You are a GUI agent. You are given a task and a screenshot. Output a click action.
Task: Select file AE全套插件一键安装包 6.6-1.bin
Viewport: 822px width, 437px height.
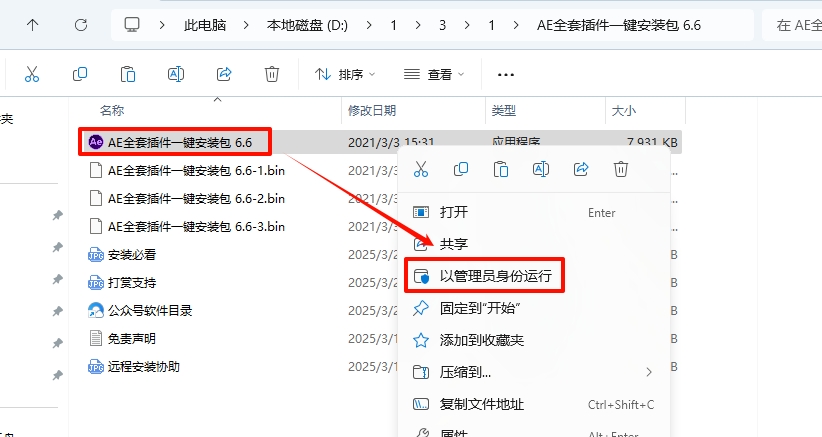[x=196, y=170]
